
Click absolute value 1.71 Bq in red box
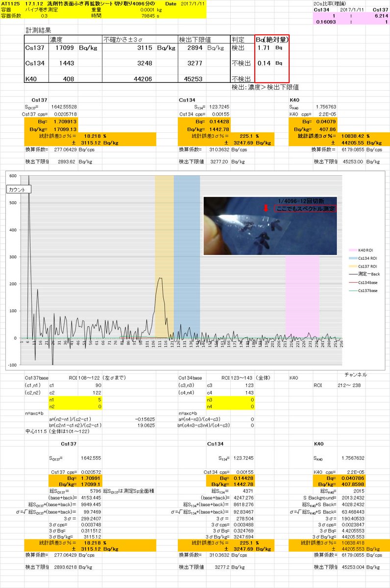(270, 48)
